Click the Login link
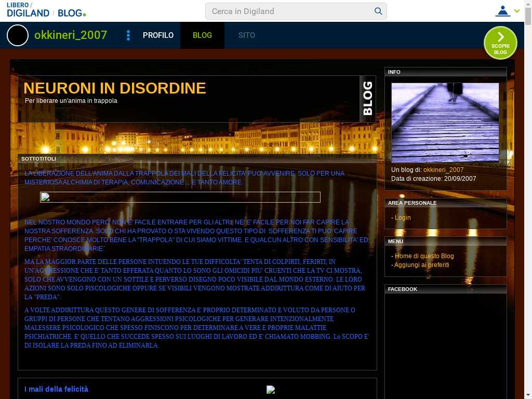This screenshot has width=532, height=399. pyautogui.click(x=403, y=218)
